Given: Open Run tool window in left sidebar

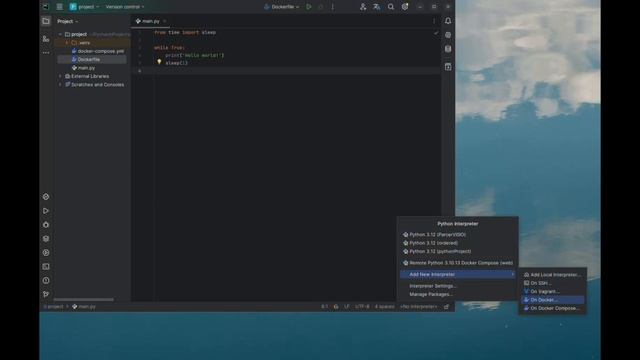Looking at the screenshot, I should point(46,211).
